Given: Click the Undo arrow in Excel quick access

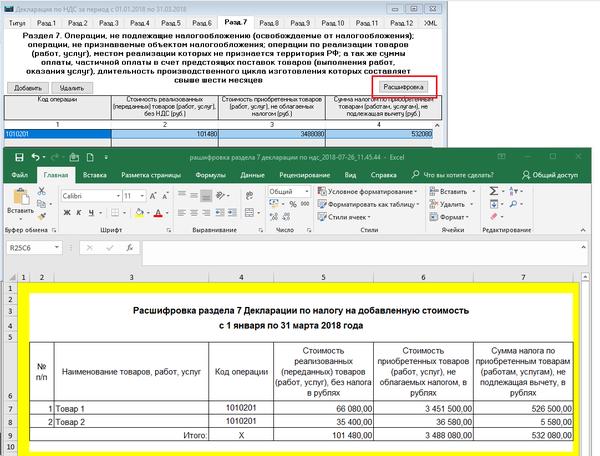Looking at the screenshot, I should [36, 157].
